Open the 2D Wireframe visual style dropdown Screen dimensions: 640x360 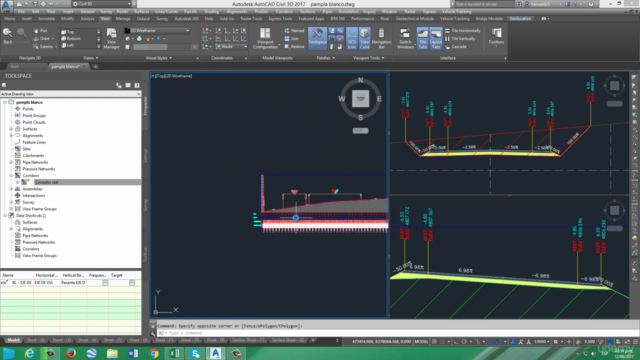(158, 31)
